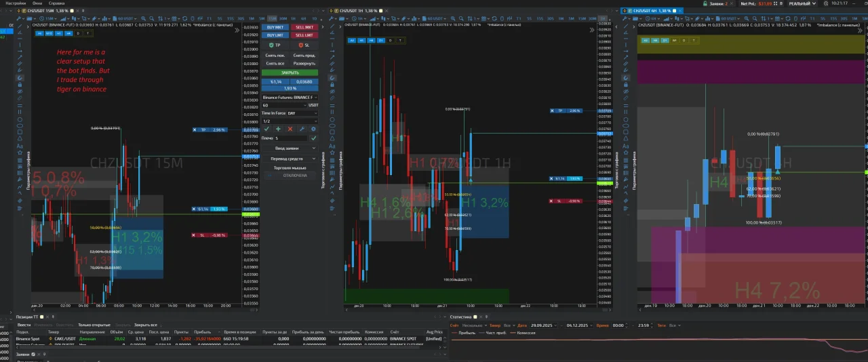This screenshot has height=362, width=868.
Task: Click the green plus icon in order panel
Action: 278,129
